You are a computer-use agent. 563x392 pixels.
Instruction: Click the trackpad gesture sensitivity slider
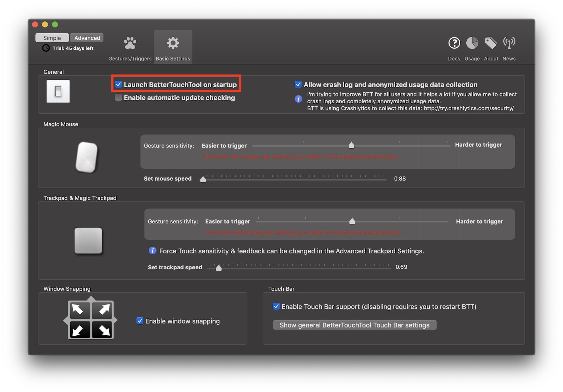[352, 221]
